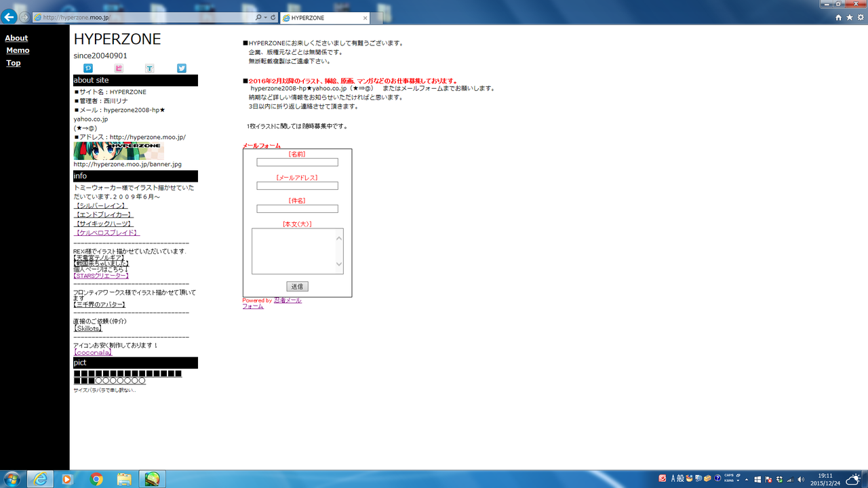Switch IME input mode via the A indicator
Viewport: 868px width, 488px height.
pos(673,479)
